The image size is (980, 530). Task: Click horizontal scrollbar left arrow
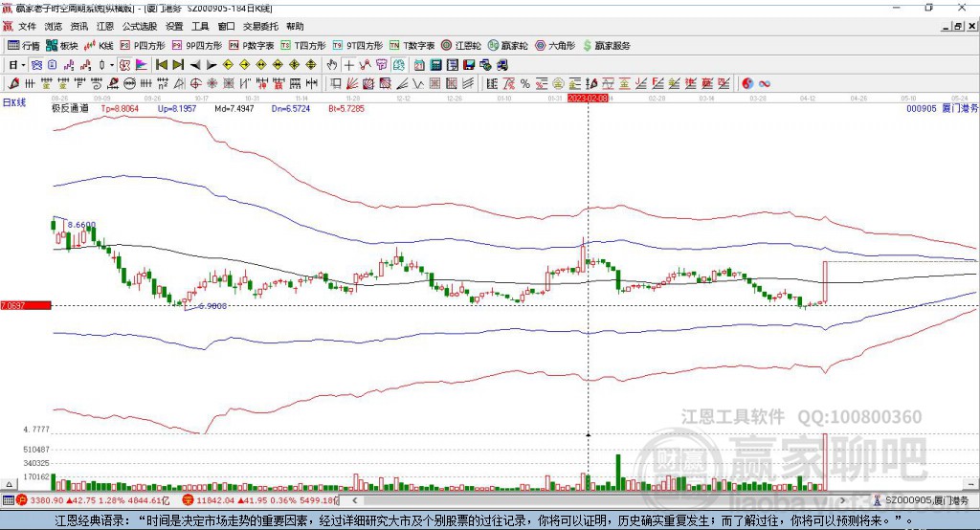click(354, 500)
